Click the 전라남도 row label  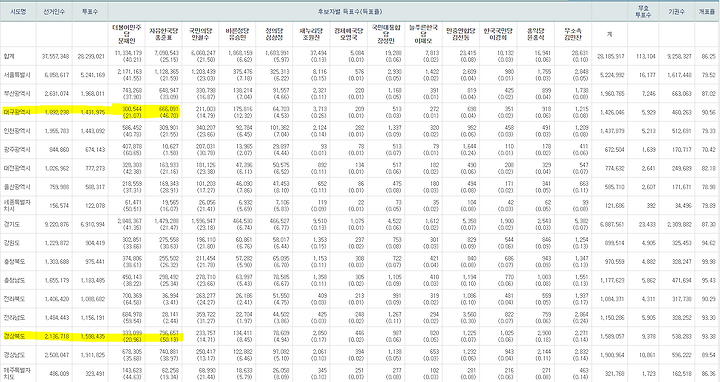[14, 318]
